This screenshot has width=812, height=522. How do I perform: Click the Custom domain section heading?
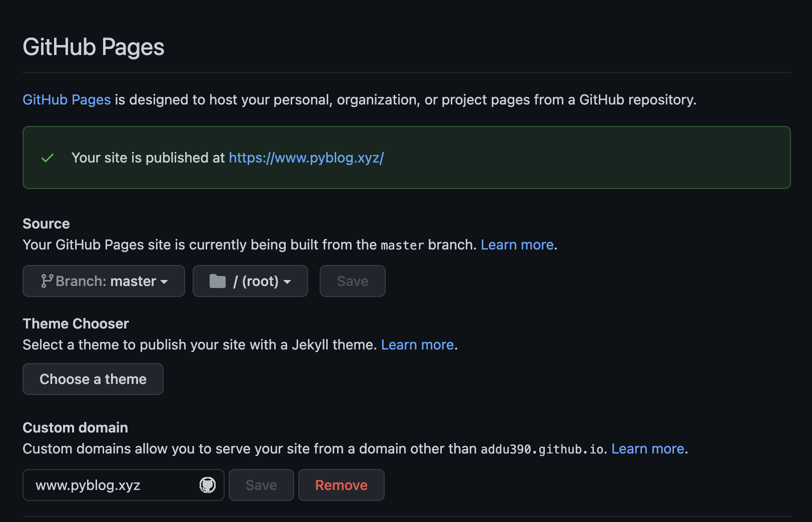coord(76,428)
